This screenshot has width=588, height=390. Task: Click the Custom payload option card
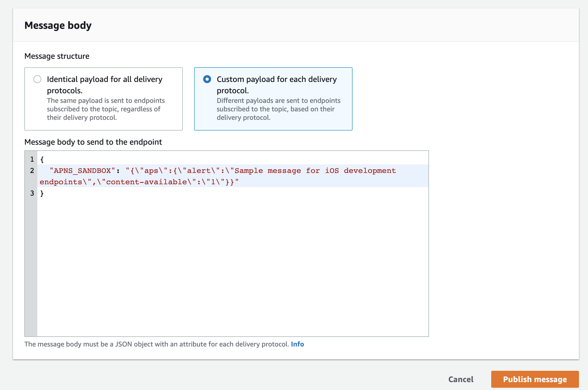click(273, 99)
